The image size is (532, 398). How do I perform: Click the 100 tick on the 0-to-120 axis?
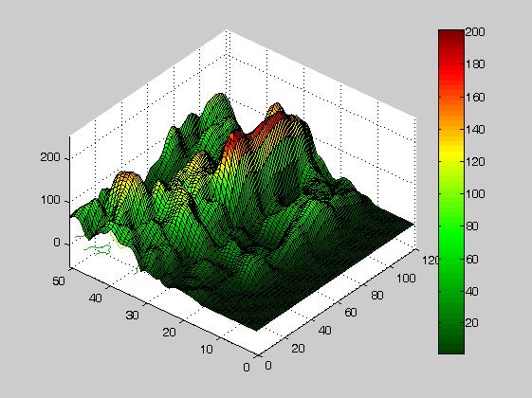[x=406, y=279]
